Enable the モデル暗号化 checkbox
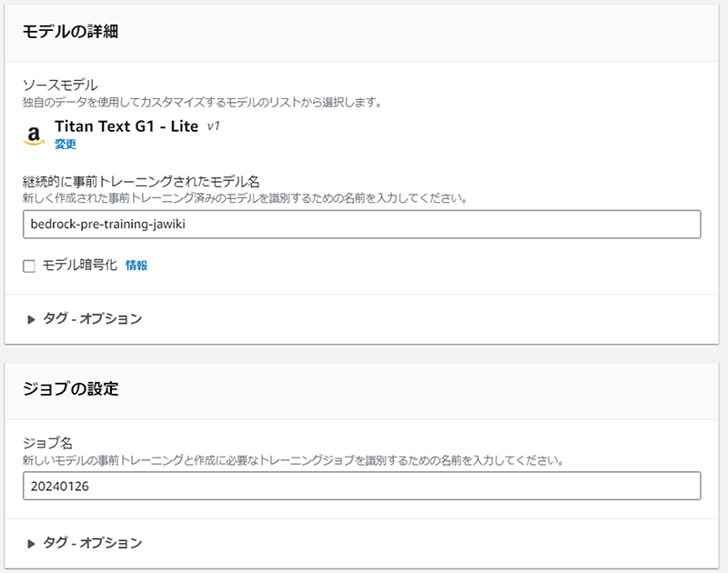The image size is (728, 573). click(29, 266)
